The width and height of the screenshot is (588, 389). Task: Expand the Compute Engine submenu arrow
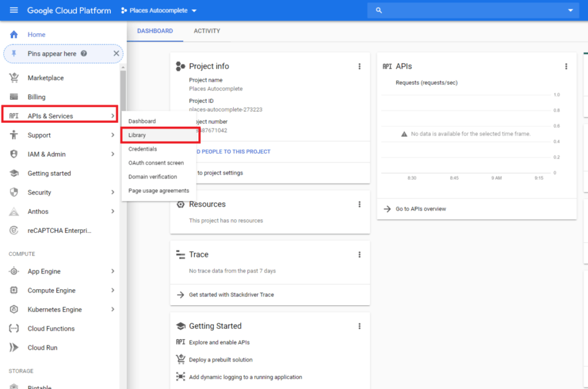point(113,291)
